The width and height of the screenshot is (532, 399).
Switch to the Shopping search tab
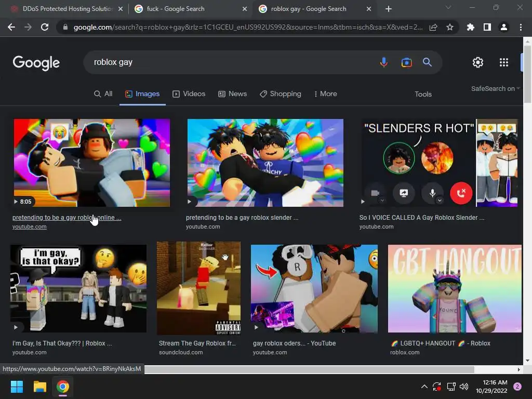tap(280, 94)
